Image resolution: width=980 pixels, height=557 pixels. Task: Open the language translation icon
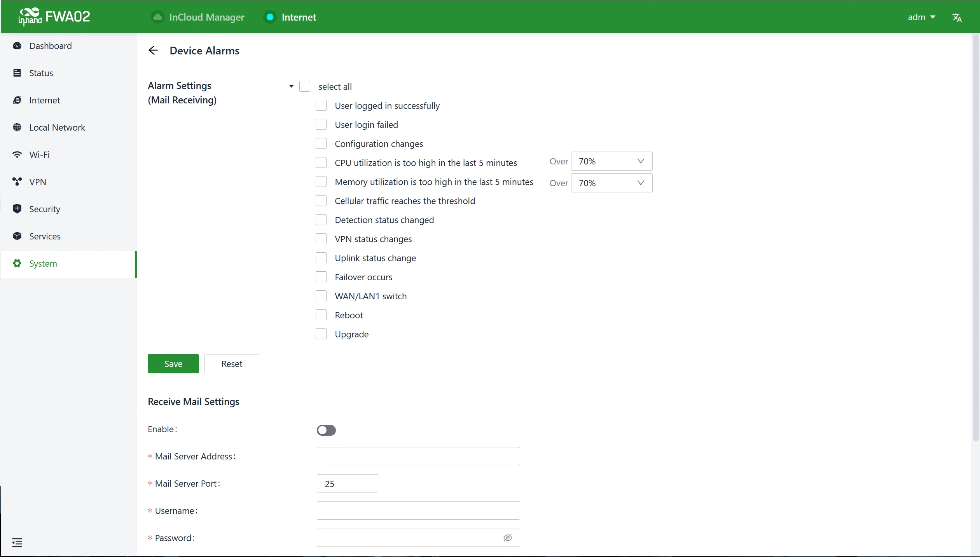point(957,17)
